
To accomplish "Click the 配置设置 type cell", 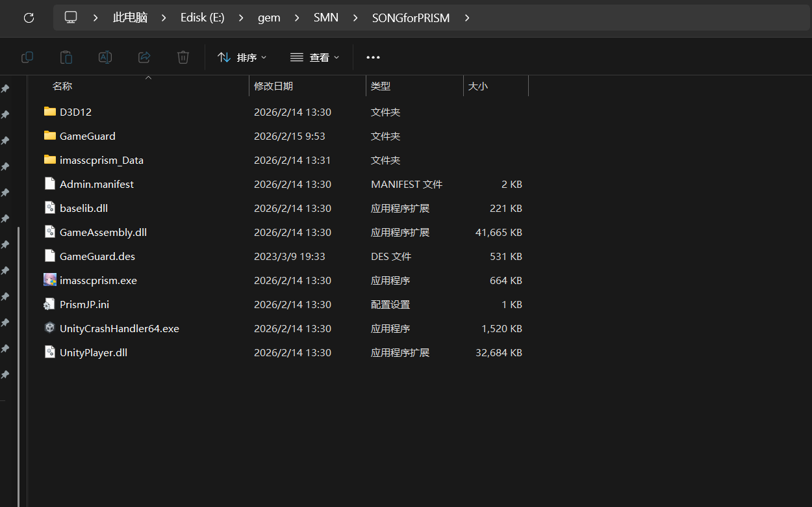I will (390, 304).
